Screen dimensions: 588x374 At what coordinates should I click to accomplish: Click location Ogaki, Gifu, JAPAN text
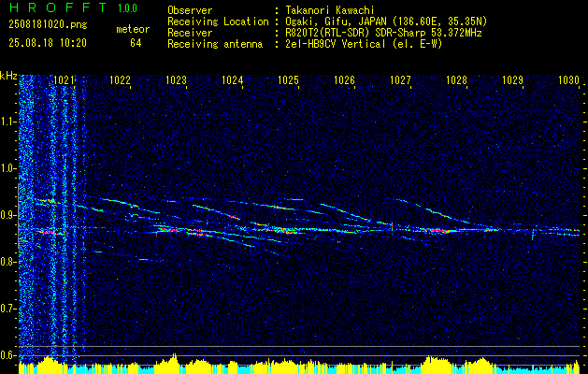(x=386, y=22)
